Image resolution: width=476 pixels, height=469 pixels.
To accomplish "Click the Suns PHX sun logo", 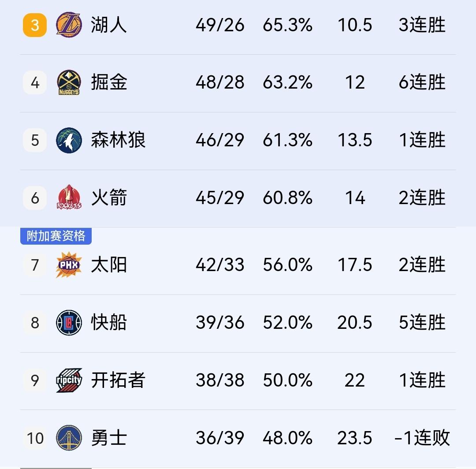I will [x=68, y=265].
